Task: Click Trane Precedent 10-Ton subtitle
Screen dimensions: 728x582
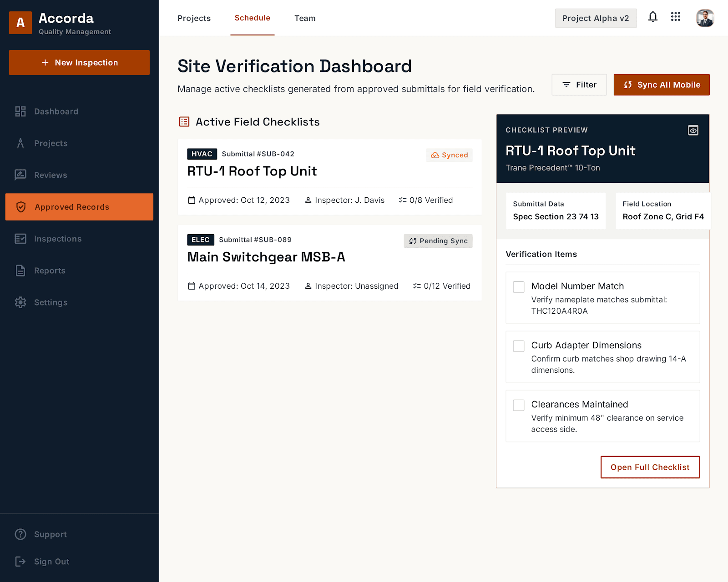Action: pyautogui.click(x=553, y=168)
